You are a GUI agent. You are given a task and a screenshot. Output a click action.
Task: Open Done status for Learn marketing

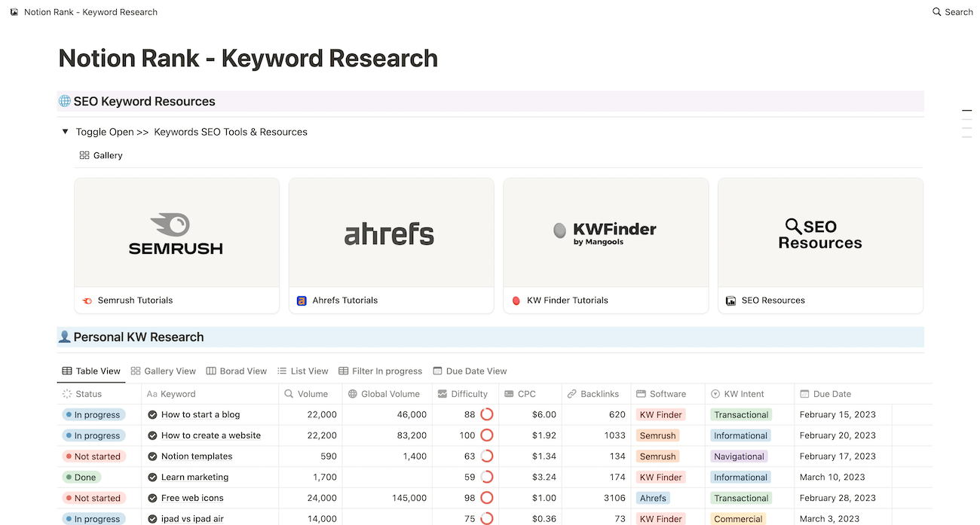pos(81,478)
